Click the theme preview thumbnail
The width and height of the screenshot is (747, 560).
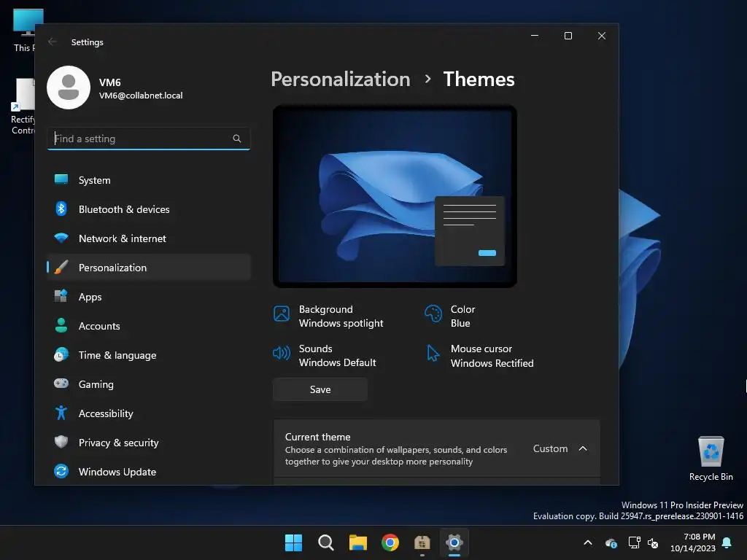(x=395, y=196)
